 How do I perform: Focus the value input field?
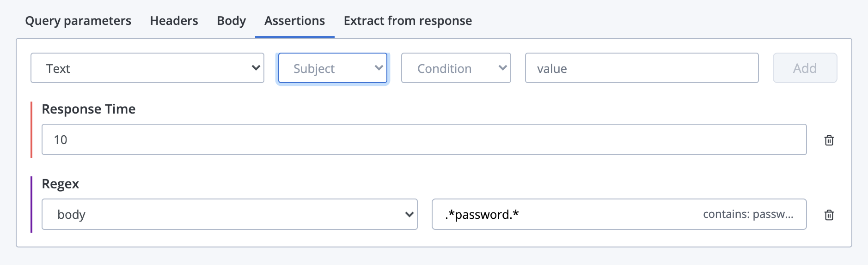[x=642, y=68]
